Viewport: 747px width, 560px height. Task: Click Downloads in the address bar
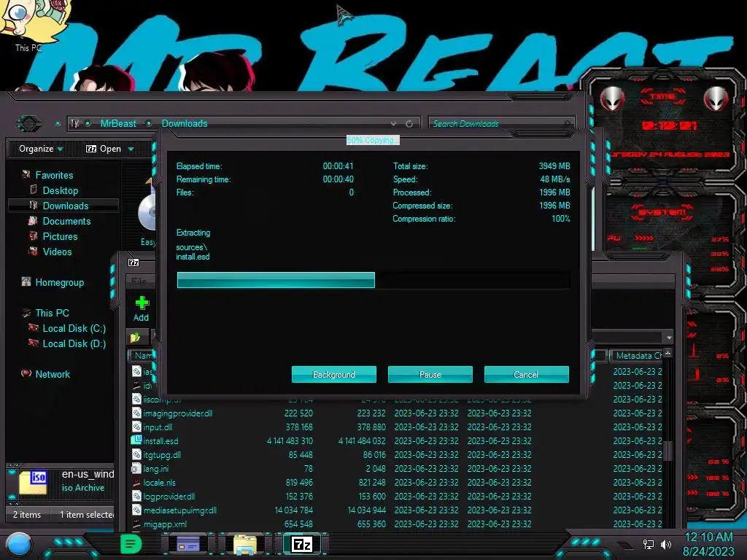(185, 123)
